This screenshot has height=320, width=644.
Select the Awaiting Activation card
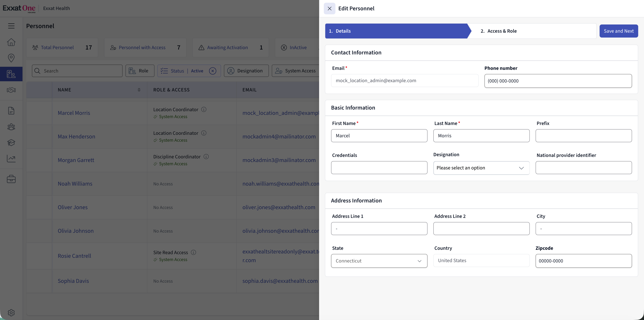click(x=230, y=48)
